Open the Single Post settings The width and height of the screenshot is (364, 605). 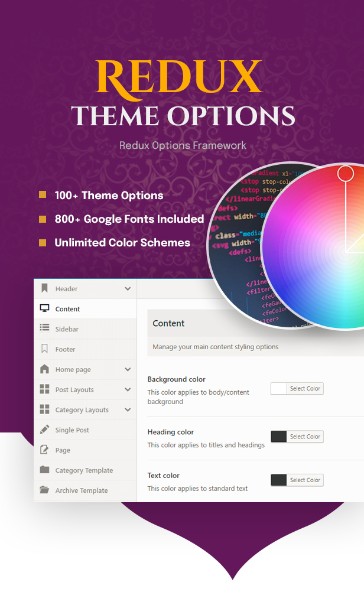[85, 430]
